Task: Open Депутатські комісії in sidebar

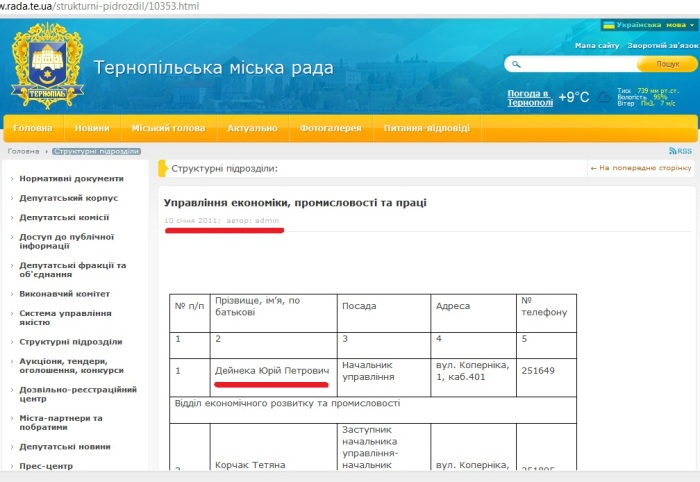Action: point(64,217)
